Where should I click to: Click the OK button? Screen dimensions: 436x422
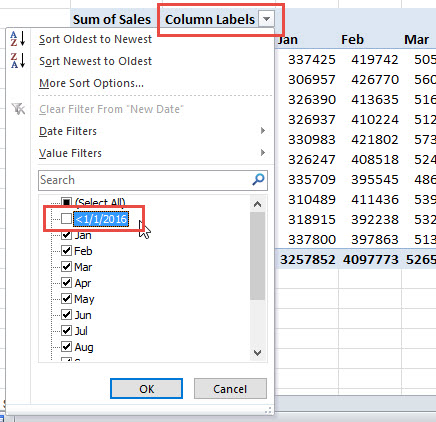[146, 388]
